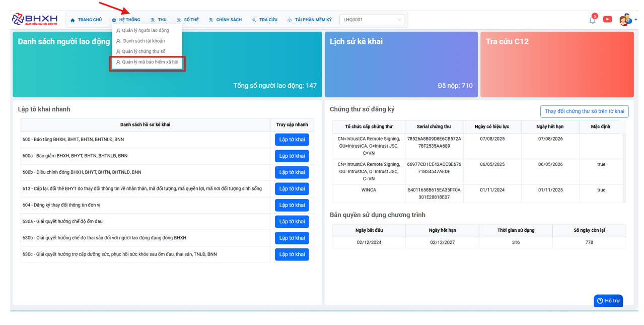Expand the arrow next to user avatar

point(635,20)
